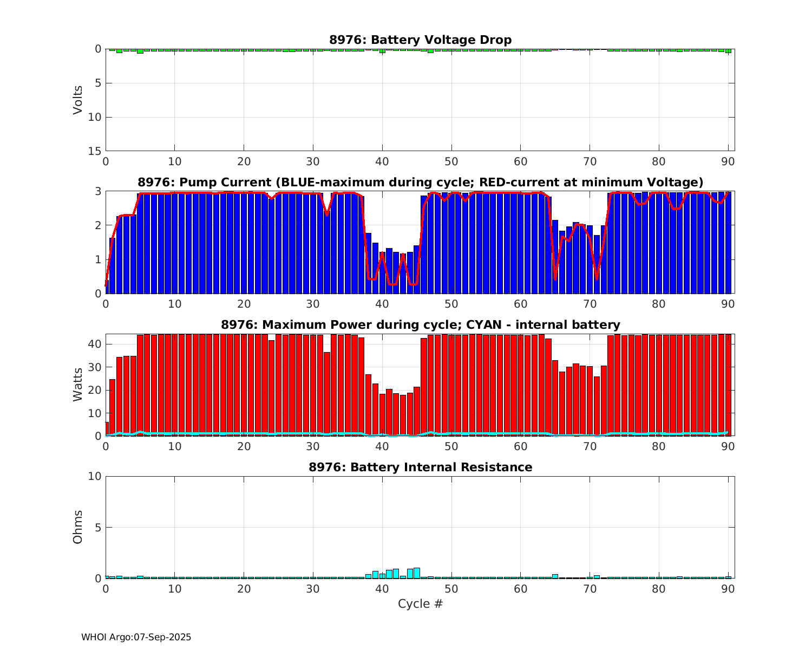The height and width of the screenshot is (650, 812).
Task: Click the Maximum Power during cycle title
Action: point(420,324)
